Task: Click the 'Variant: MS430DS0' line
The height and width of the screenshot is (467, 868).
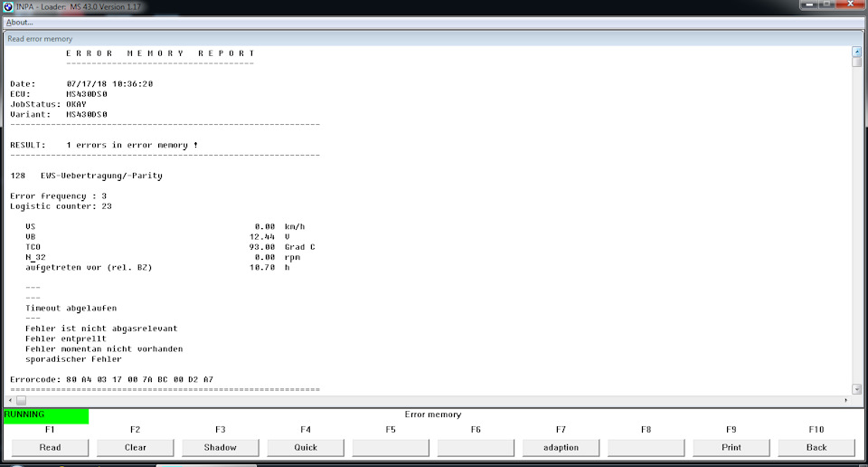Action: point(59,114)
